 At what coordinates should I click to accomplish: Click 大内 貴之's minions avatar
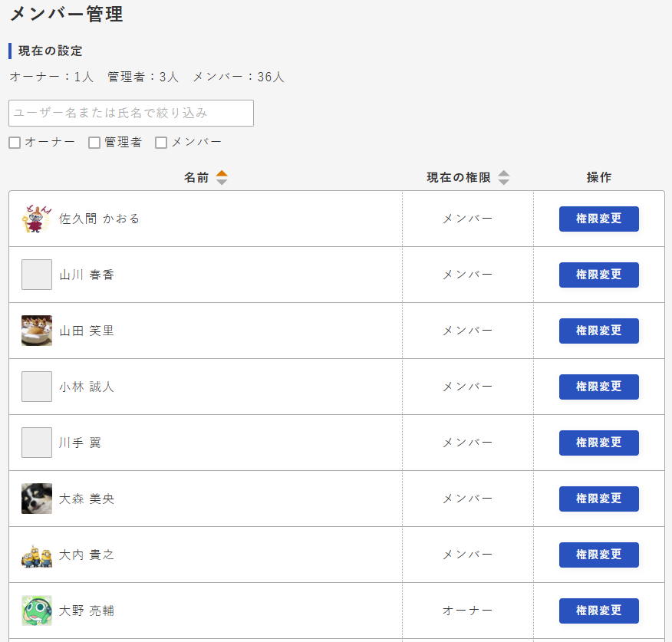37,555
